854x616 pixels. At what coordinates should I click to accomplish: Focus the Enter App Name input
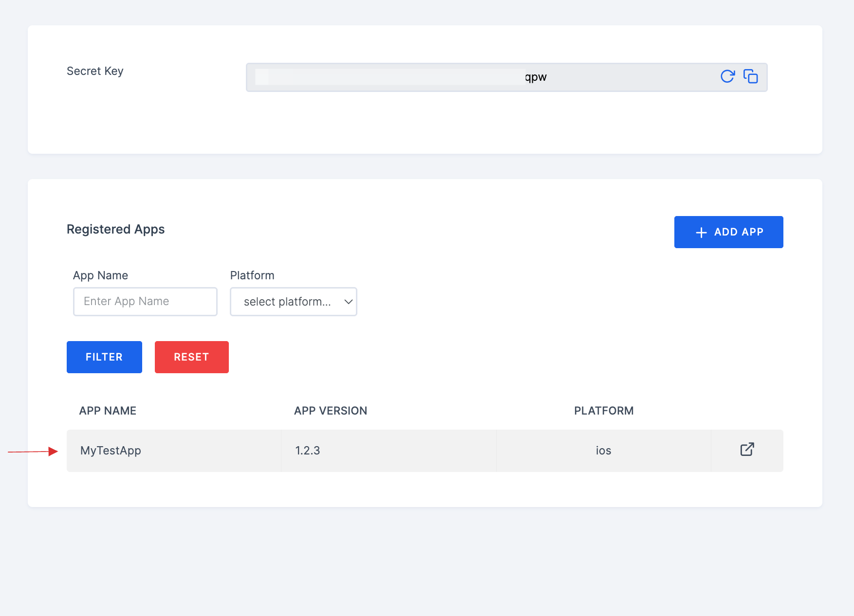pyautogui.click(x=145, y=302)
